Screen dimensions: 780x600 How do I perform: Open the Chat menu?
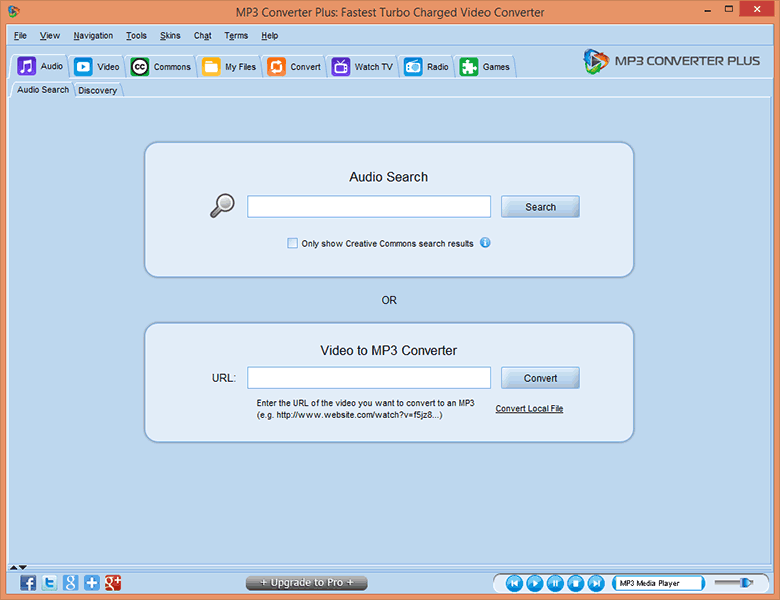pos(202,36)
